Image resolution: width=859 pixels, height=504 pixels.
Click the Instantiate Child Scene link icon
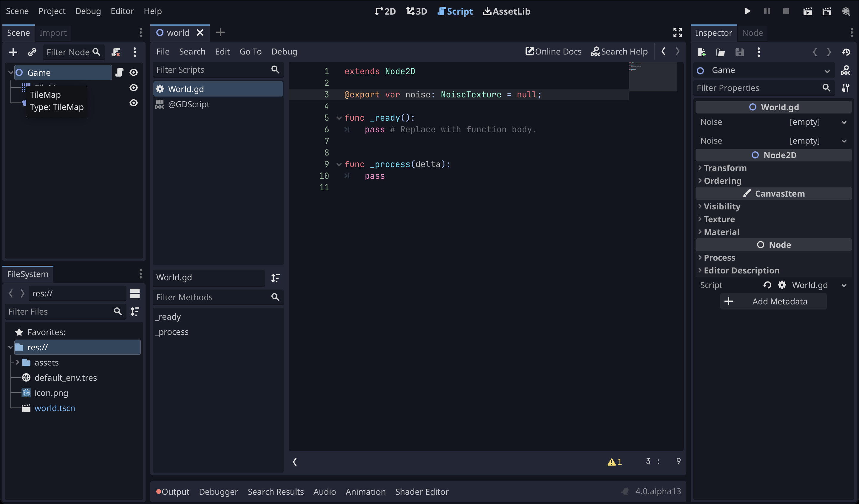[32, 52]
